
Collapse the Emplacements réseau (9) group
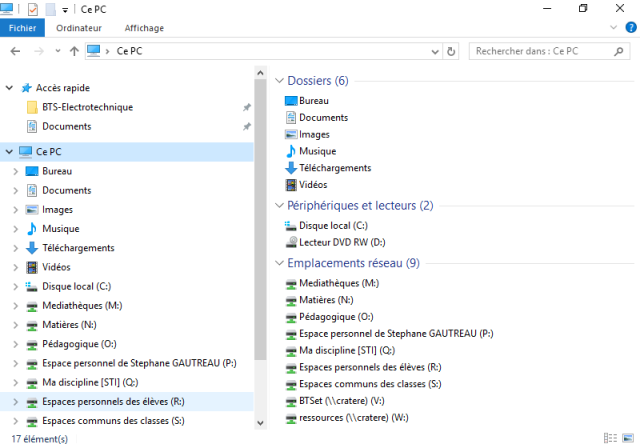(x=279, y=263)
